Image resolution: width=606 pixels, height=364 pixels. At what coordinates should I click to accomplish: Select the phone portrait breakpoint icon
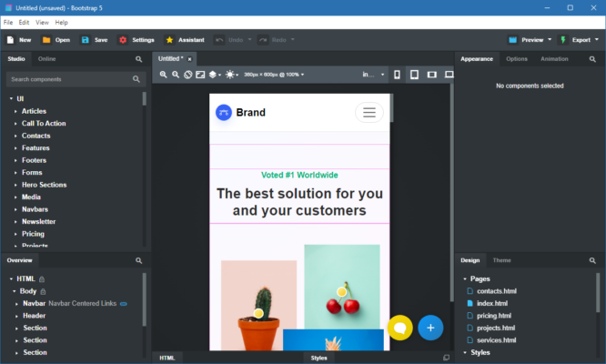397,75
